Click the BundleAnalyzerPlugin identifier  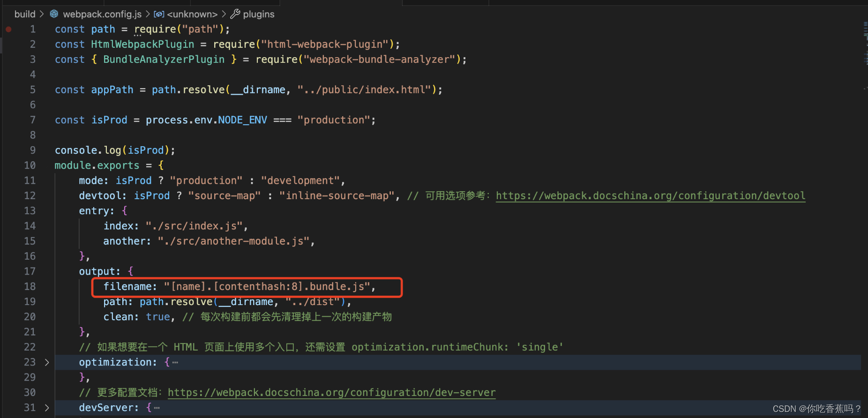[x=164, y=60]
